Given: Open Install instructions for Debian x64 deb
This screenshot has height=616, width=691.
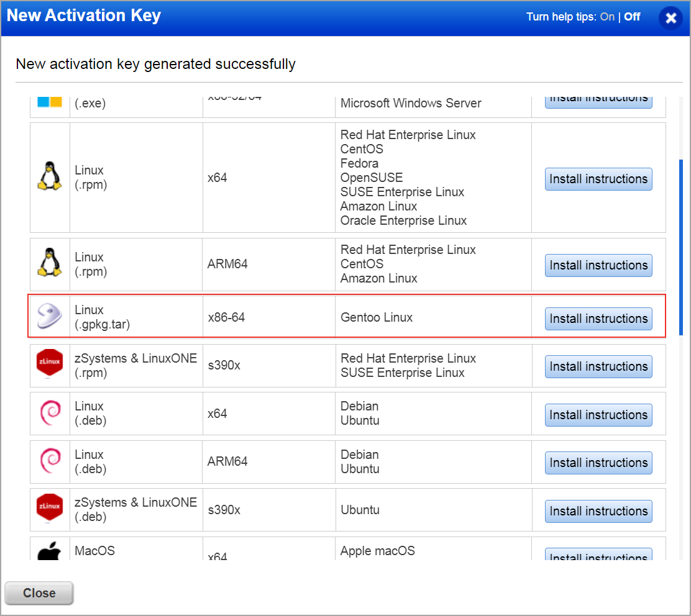Looking at the screenshot, I should point(598,415).
